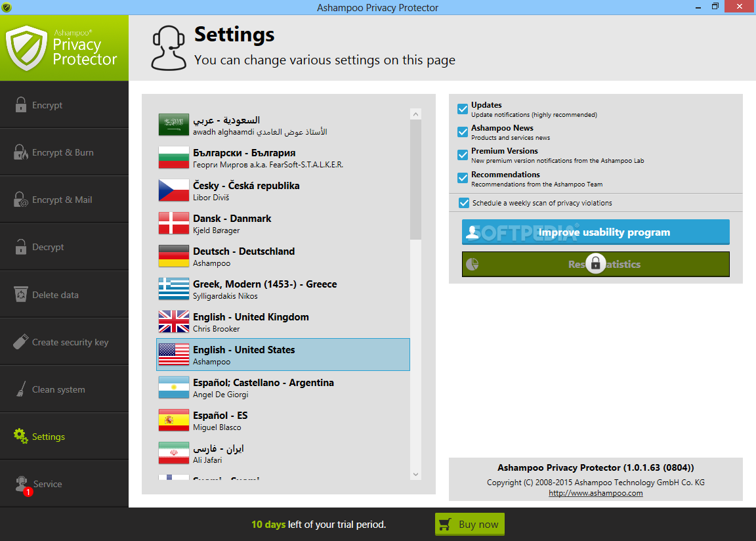Open the Encrypt & Mail section
This screenshot has width=756, height=541.
[64, 199]
